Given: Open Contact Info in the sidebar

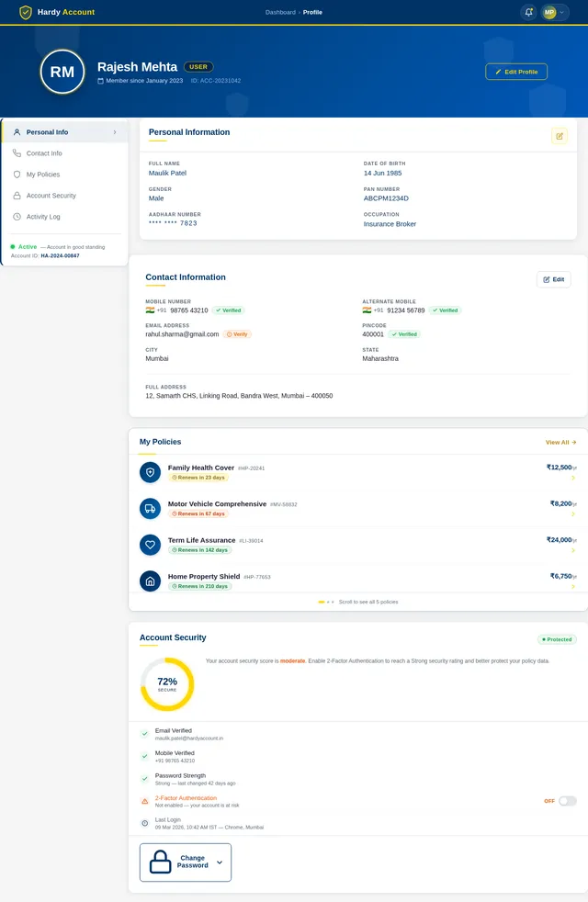Looking at the screenshot, I should [44, 153].
